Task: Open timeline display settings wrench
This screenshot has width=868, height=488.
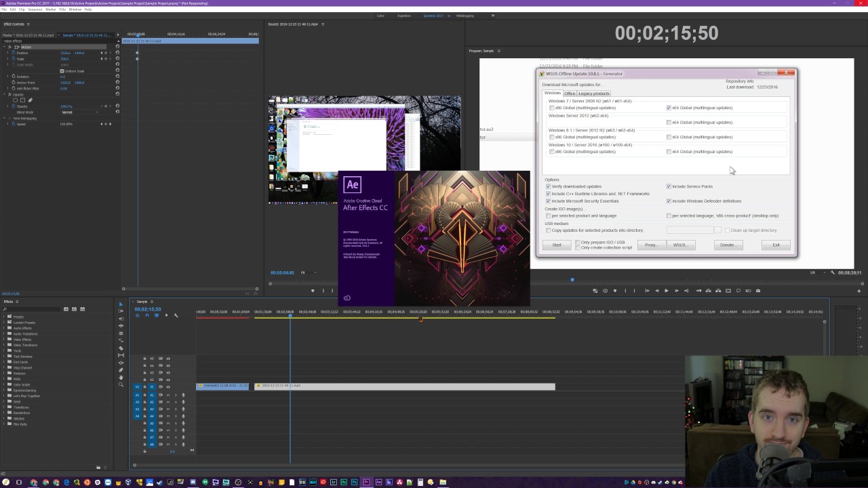Action: (x=176, y=315)
